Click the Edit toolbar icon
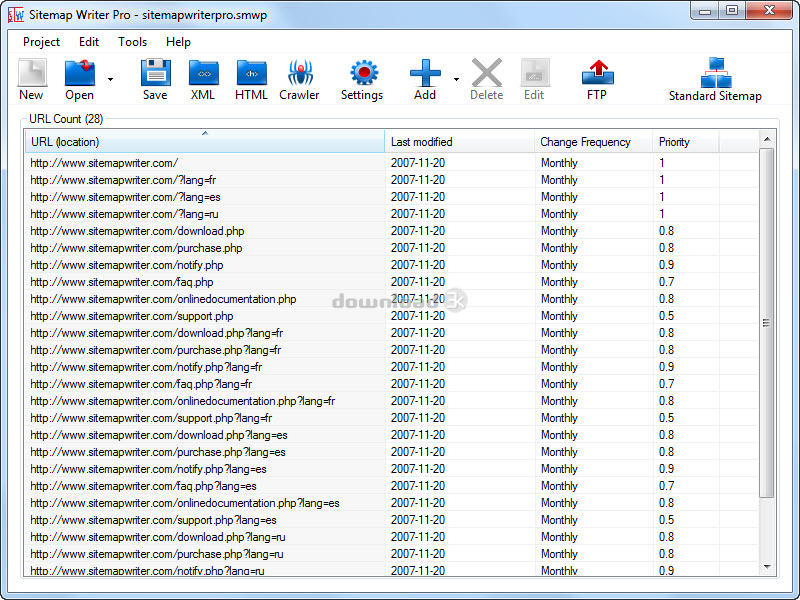Viewport: 800px width, 600px height. coord(535,72)
